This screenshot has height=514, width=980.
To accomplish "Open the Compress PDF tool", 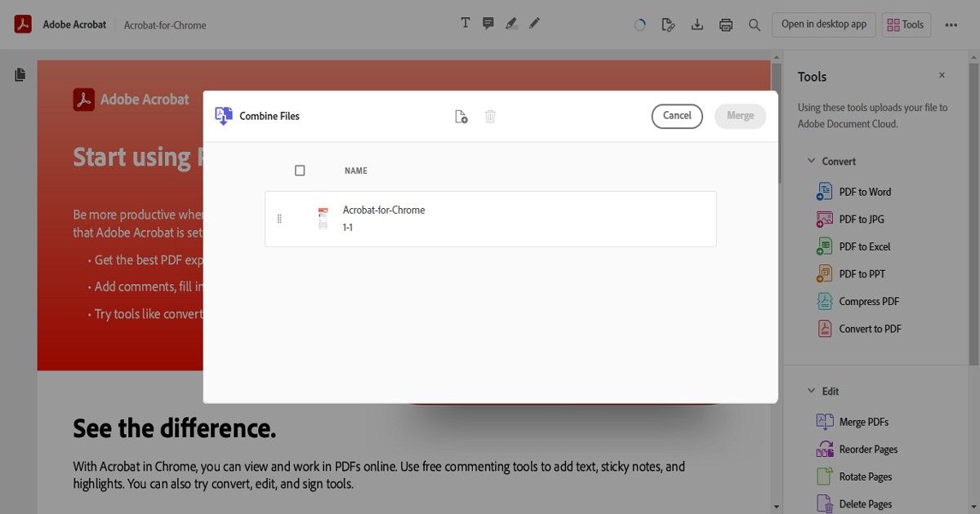I will (x=857, y=302).
